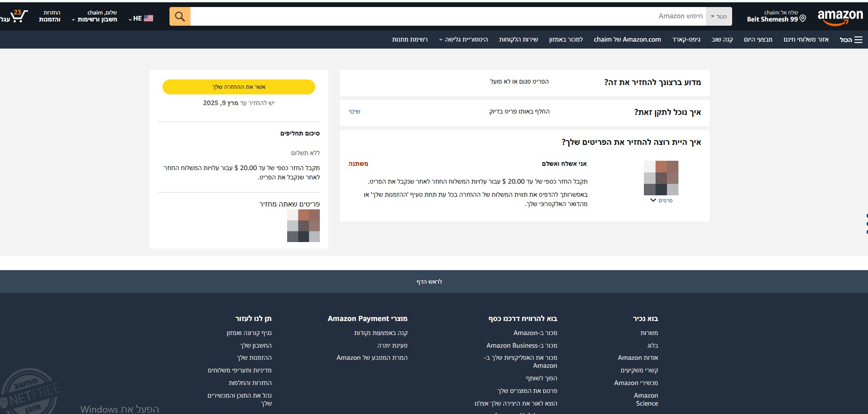Open the advertise your products footer link
Image resolution: width=868 pixels, height=414 pixels.
(x=527, y=391)
